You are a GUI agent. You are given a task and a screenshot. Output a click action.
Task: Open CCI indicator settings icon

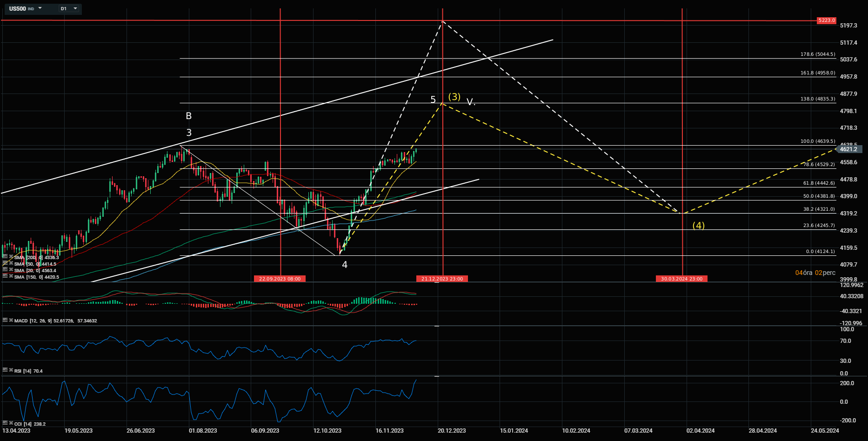5,423
